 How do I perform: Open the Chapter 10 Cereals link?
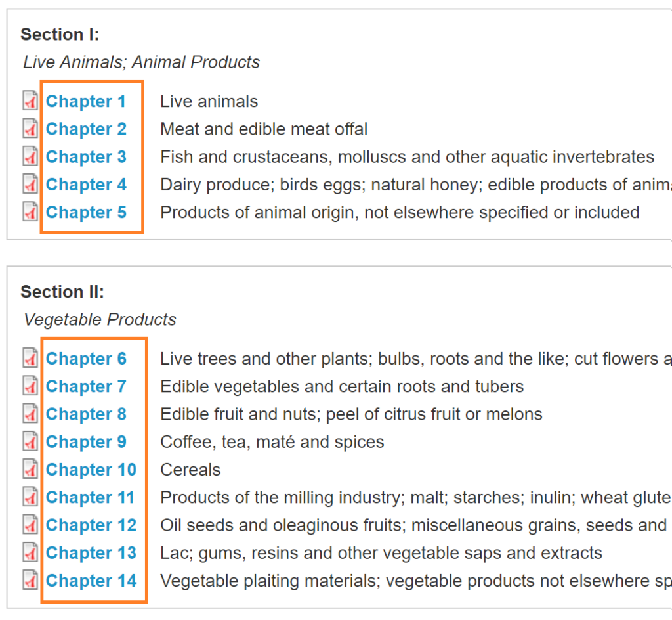tap(91, 470)
